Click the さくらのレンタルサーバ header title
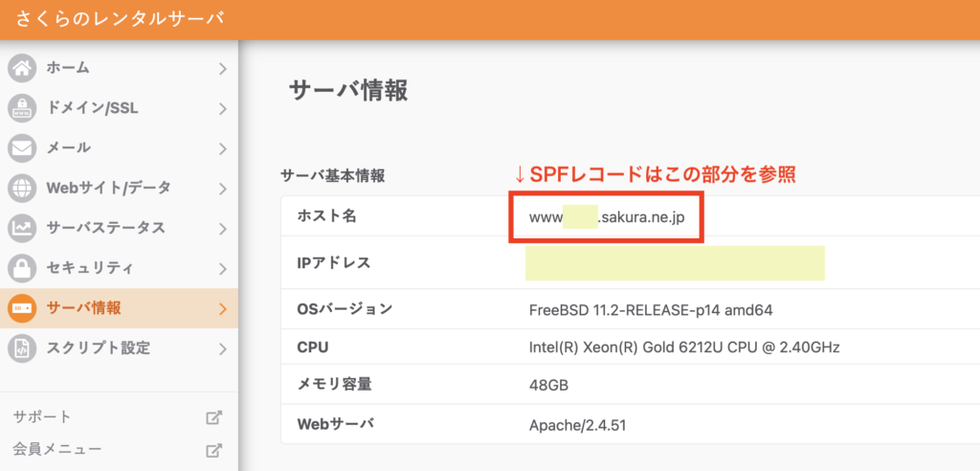 click(120, 19)
